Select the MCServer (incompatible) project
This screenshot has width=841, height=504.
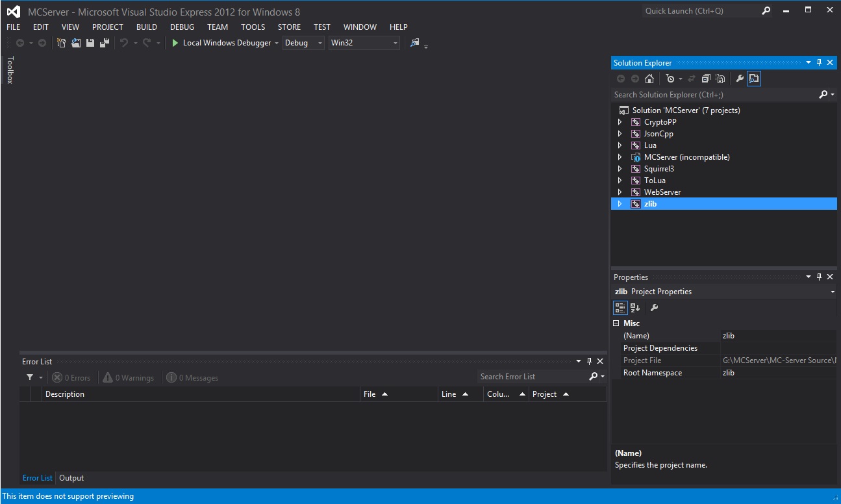[x=686, y=157]
